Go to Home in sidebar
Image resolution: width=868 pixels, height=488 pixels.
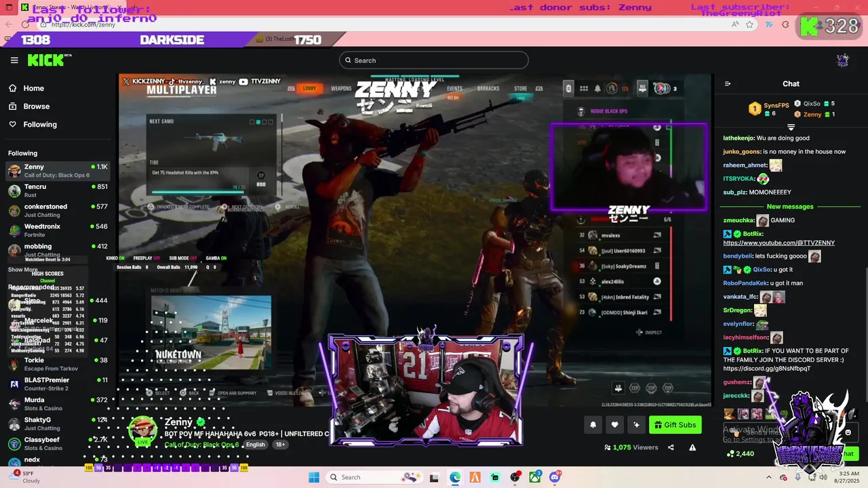(26, 88)
